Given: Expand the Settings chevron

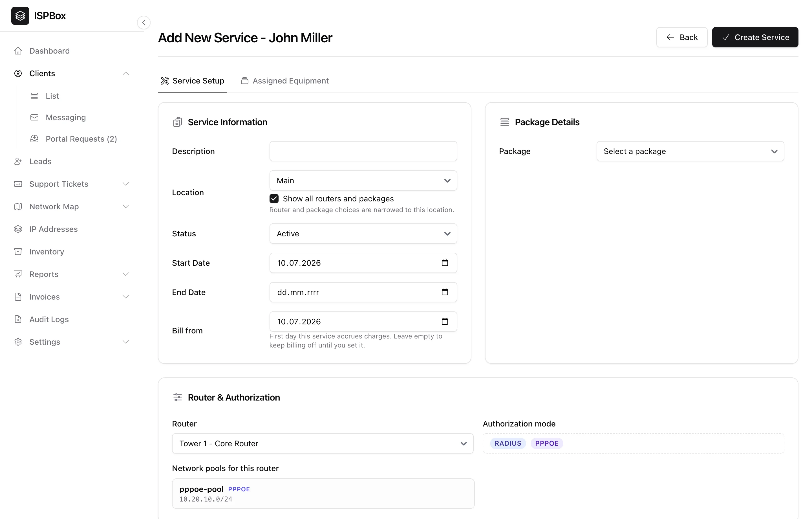Looking at the screenshot, I should tap(126, 342).
